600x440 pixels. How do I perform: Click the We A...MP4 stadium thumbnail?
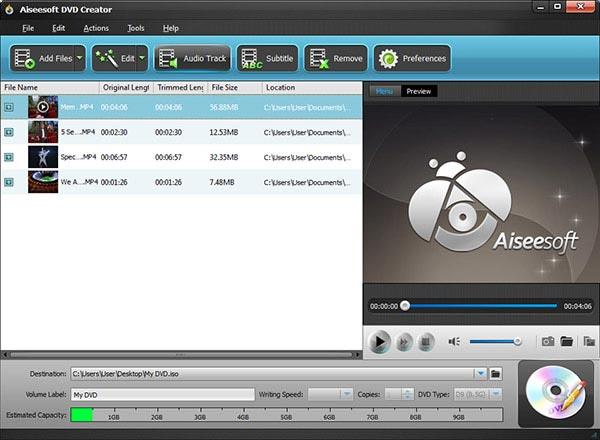tap(43, 182)
